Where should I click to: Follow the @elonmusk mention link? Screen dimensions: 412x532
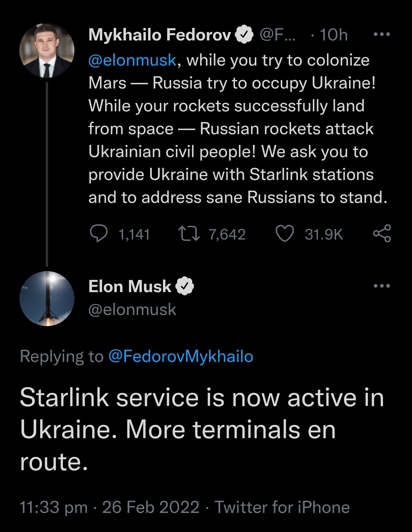132,60
